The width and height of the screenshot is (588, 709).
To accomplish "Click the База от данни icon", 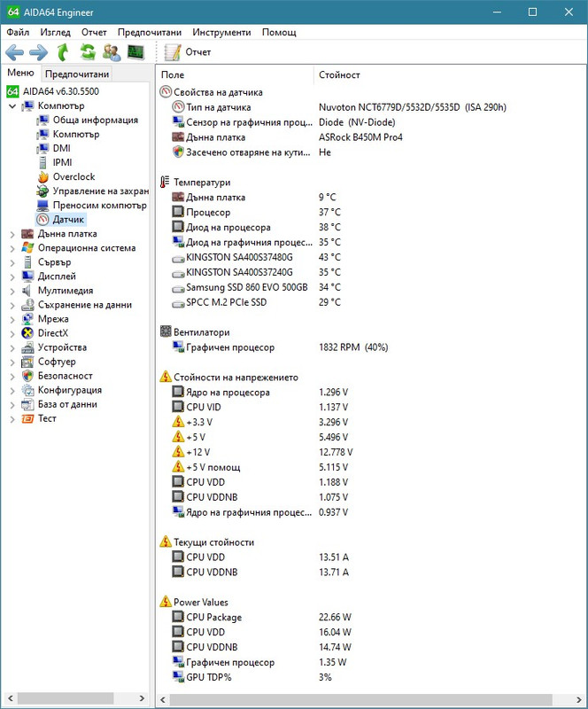I will tap(27, 405).
